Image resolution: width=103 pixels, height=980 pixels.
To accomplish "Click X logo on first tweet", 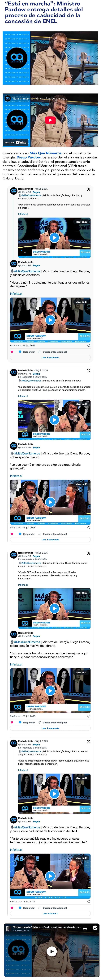I will click(88, 189).
